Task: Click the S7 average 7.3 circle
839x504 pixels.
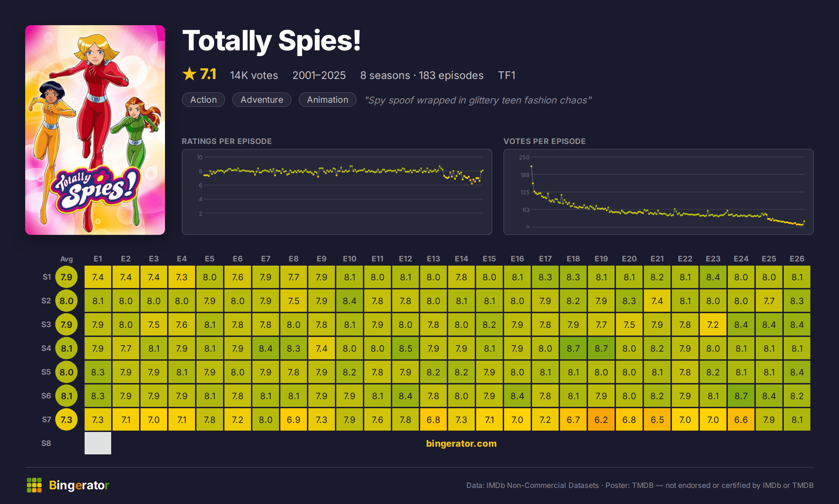Action: click(x=66, y=420)
